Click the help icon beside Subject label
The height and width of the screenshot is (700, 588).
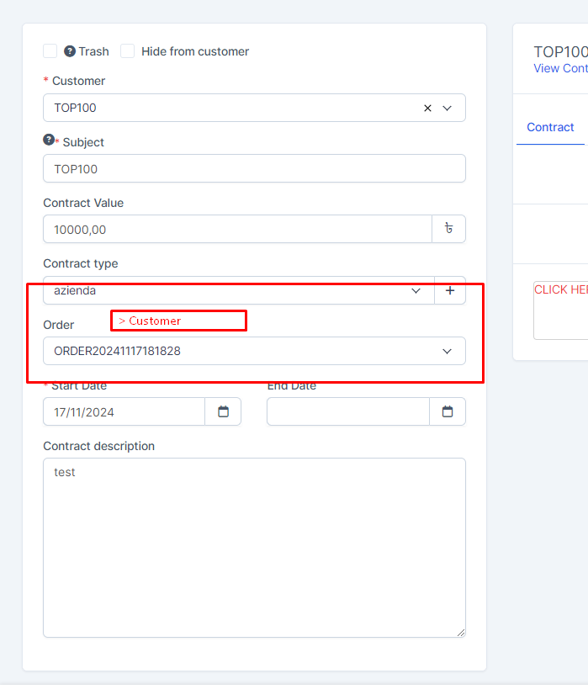[x=49, y=141]
